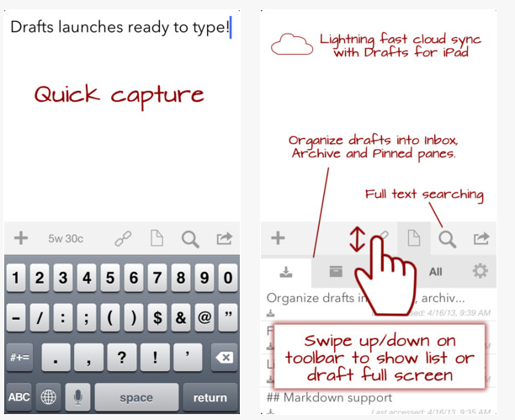Tap the backspace delete key

pyautogui.click(x=224, y=357)
